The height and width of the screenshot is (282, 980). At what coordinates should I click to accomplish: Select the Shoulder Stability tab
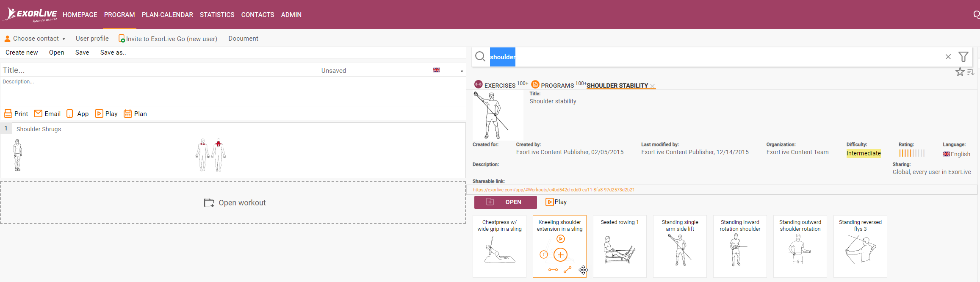617,86
